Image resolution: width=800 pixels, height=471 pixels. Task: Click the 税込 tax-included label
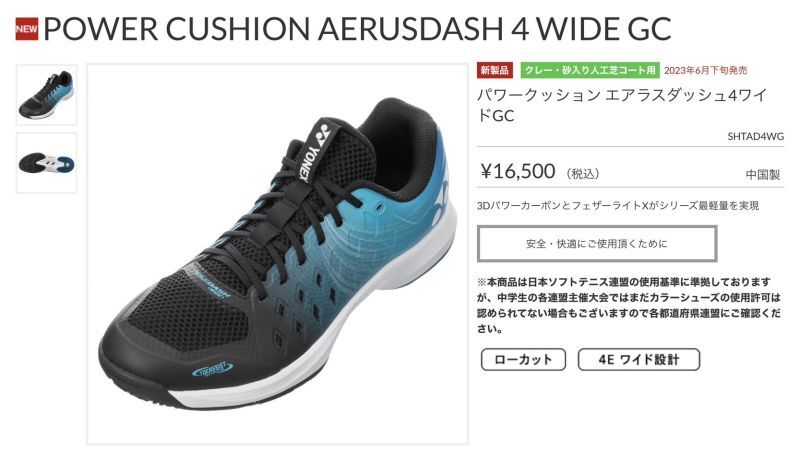click(583, 173)
